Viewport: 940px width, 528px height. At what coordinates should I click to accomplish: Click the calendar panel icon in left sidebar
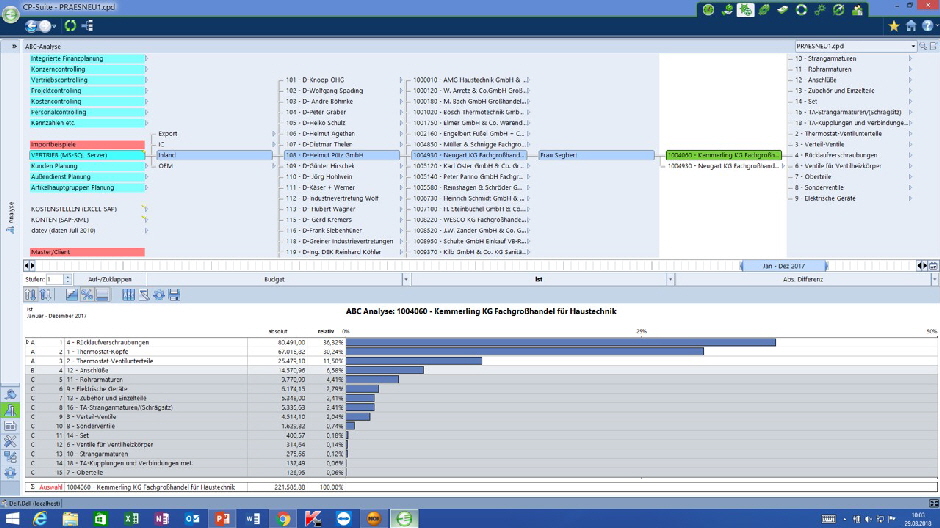(x=10, y=426)
